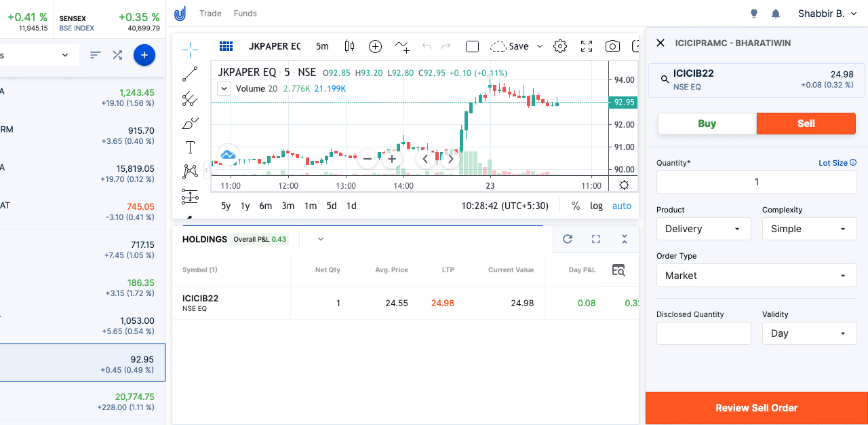Screen dimensions: 868x425
Task: Open chart settings gear icon
Action: click(x=560, y=46)
